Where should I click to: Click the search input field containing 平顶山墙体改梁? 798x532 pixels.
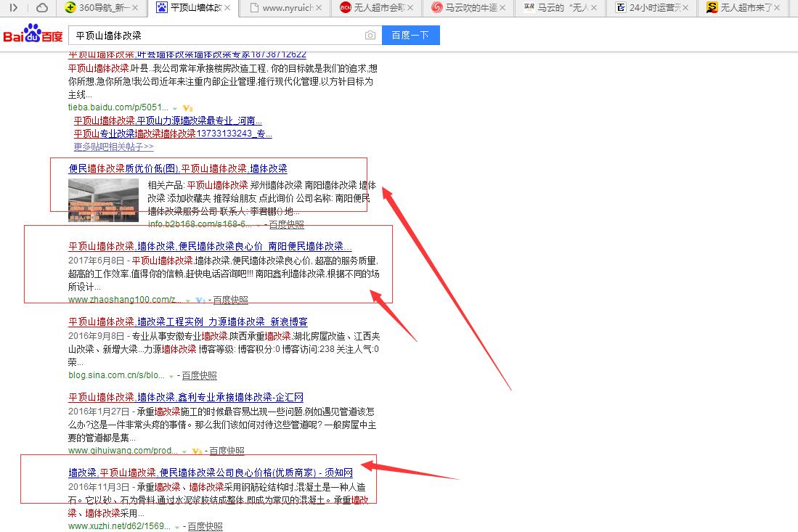218,36
